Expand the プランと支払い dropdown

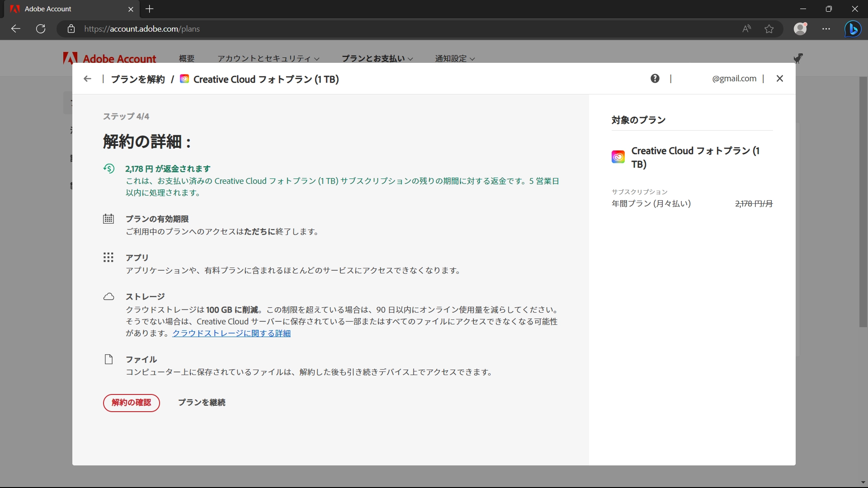coord(377,58)
